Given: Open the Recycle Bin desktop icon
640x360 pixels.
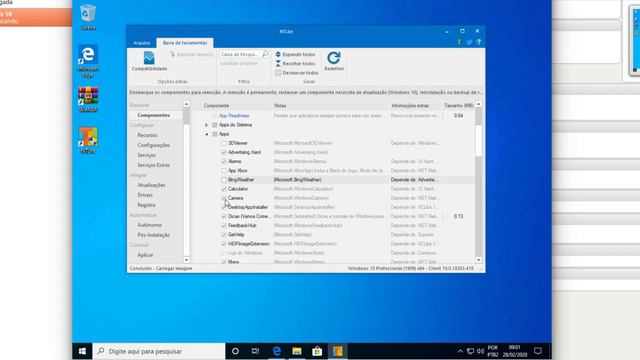Looking at the screenshot, I should (88, 17).
